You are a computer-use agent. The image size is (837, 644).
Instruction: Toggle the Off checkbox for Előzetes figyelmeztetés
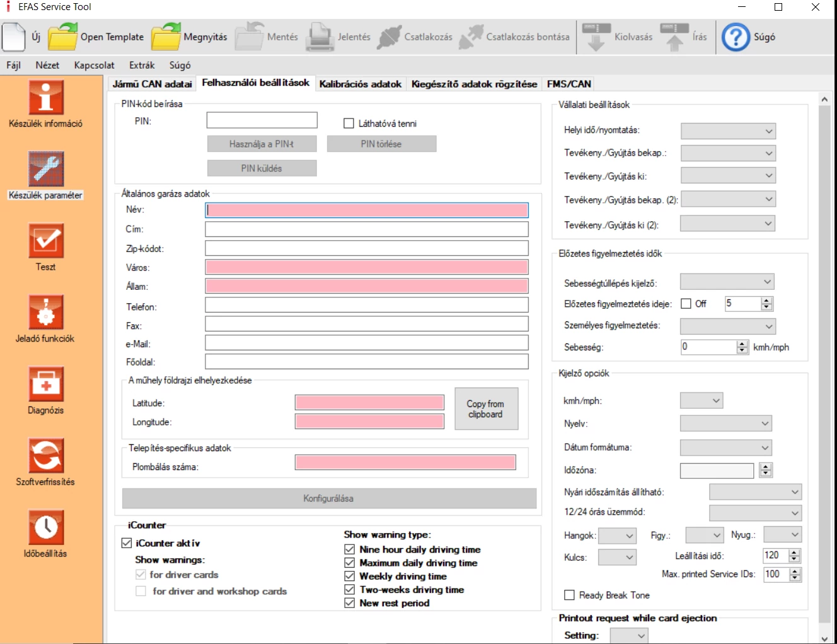[686, 304]
